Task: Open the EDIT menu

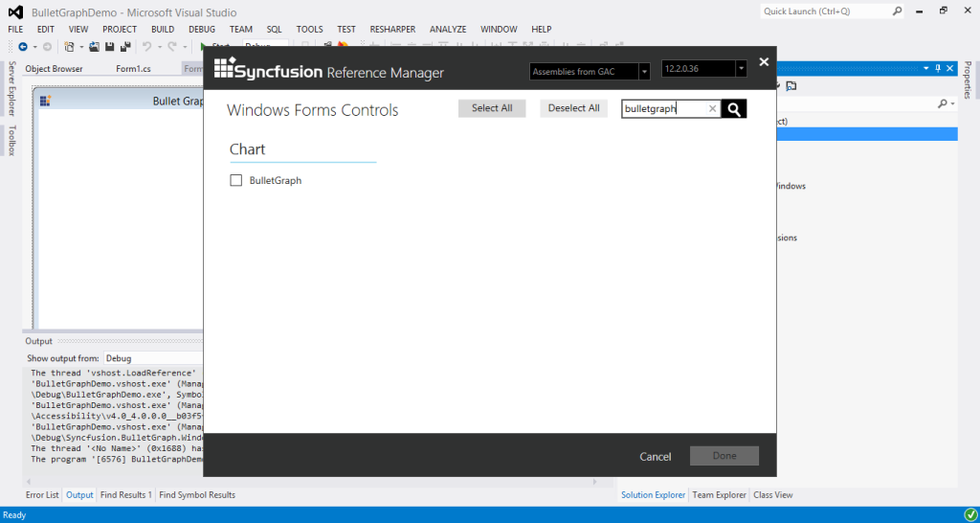Action: (x=46, y=30)
